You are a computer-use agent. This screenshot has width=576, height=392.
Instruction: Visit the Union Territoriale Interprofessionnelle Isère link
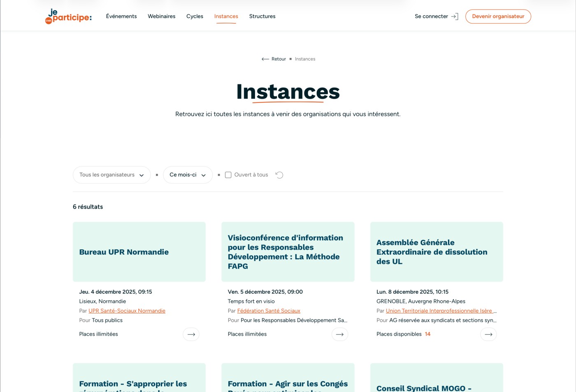(439, 311)
